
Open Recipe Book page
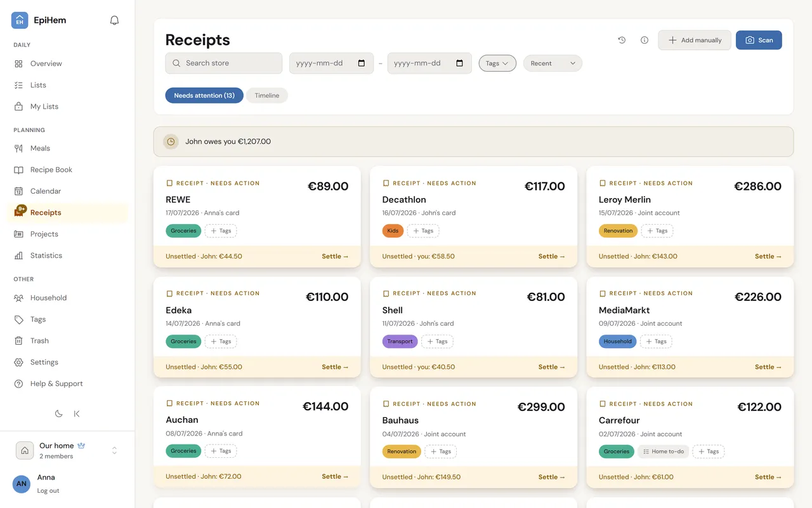click(x=67, y=170)
